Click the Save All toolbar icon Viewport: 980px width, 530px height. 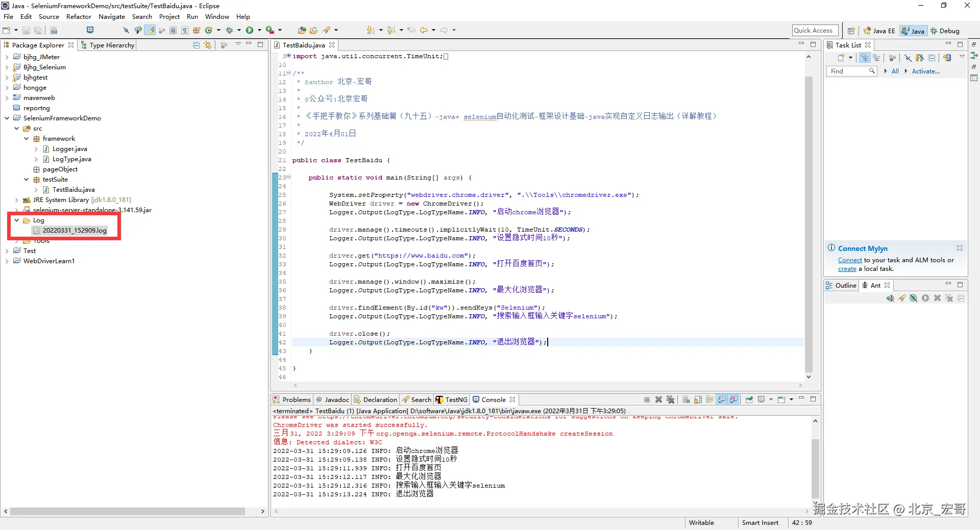[x=38, y=31]
